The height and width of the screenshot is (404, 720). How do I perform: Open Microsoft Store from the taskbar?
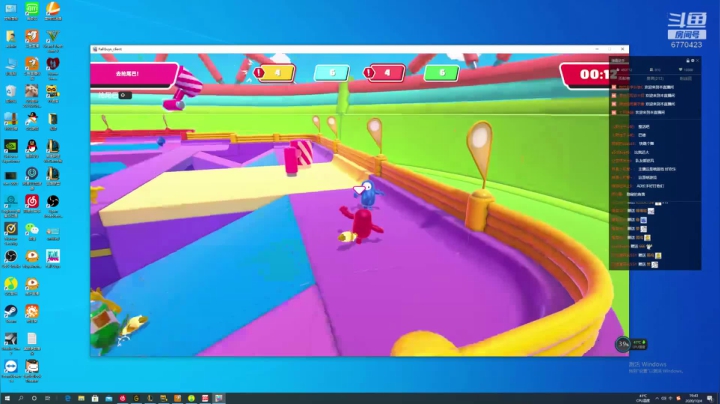[95, 398]
